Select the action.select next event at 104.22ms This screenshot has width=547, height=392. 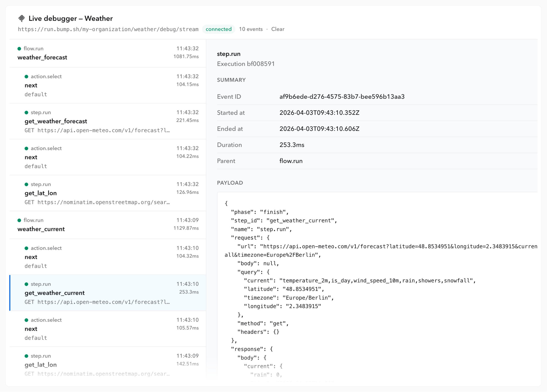point(108,157)
